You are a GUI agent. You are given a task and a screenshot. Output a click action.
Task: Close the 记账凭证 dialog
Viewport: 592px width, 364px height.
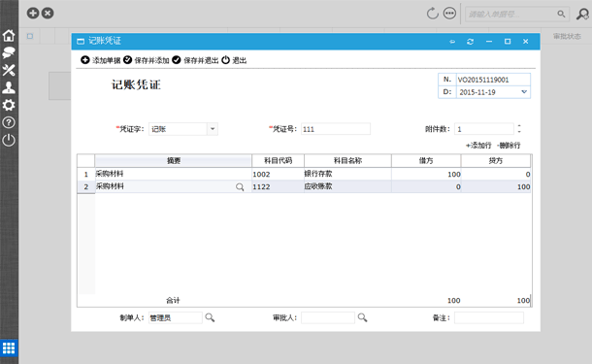coord(526,41)
